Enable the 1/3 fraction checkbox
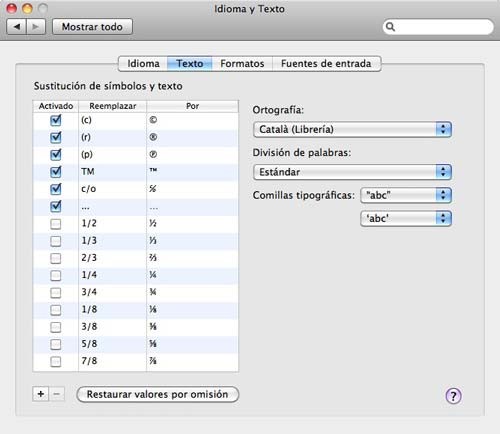The width and height of the screenshot is (500, 434). click(56, 241)
